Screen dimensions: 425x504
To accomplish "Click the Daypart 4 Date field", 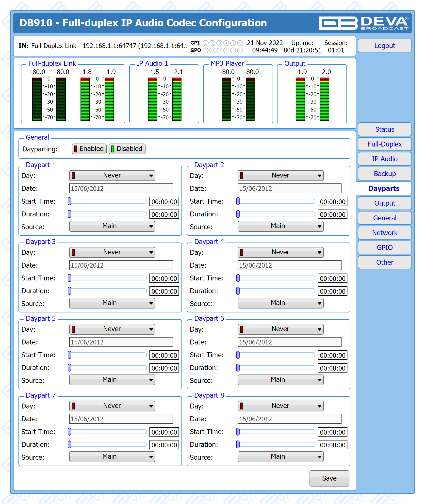I will (x=289, y=265).
